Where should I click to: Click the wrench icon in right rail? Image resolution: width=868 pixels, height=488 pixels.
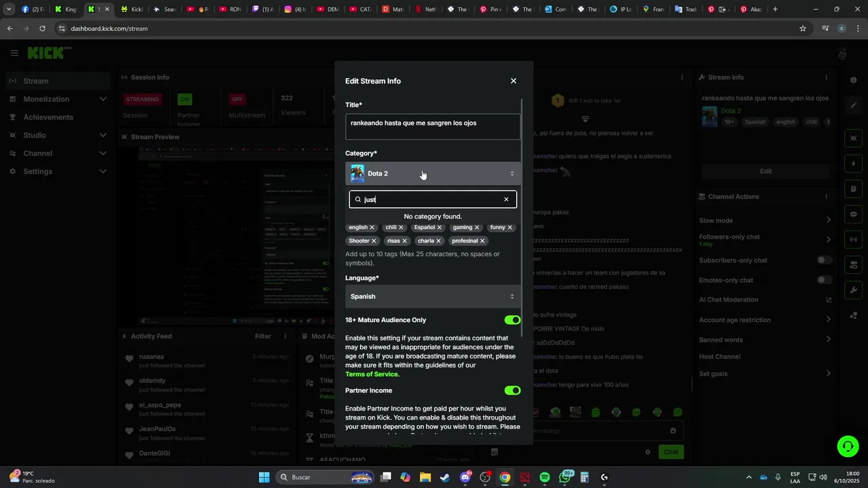[x=853, y=290]
